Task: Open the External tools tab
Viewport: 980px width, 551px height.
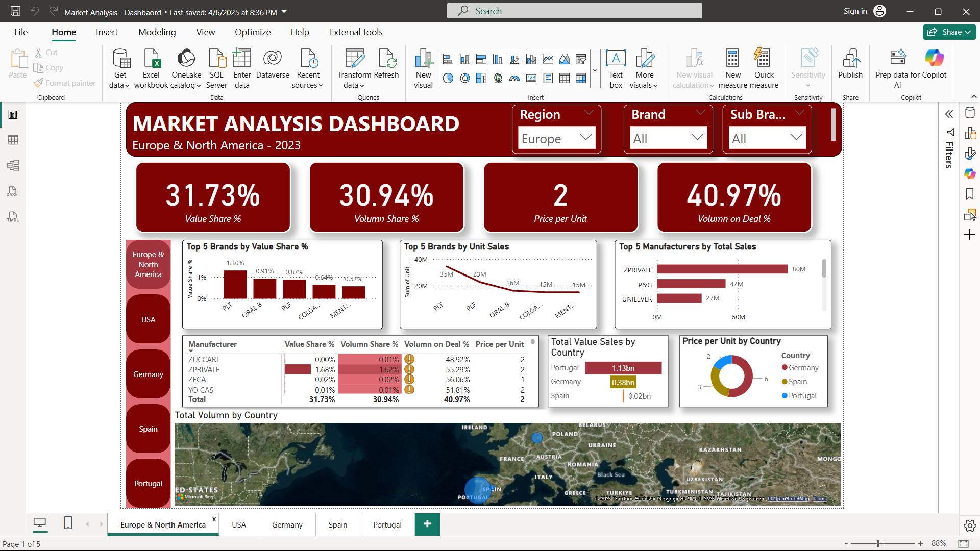Action: 356,32
